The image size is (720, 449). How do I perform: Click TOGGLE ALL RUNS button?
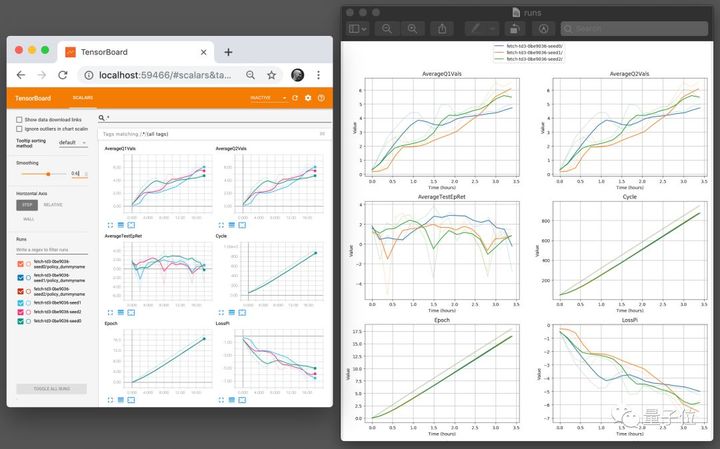[x=51, y=389]
